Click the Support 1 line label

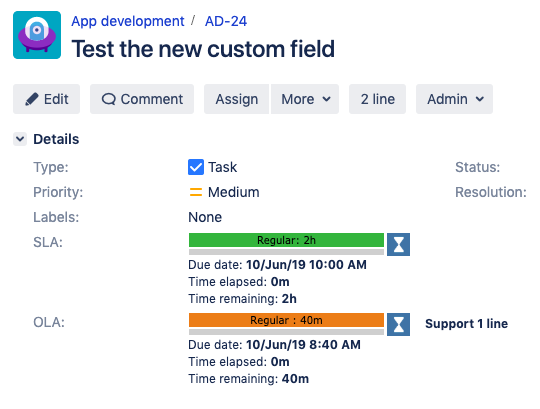(x=466, y=324)
